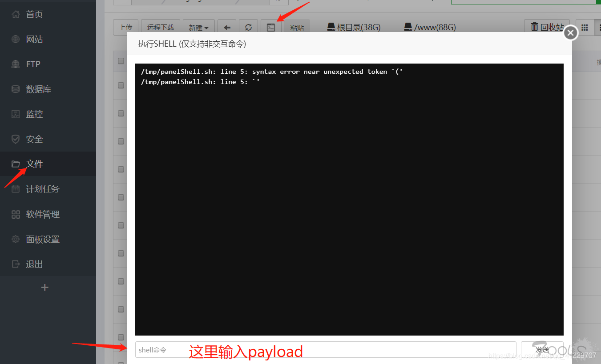Viewport: 601px width, 364px height.
Task: Open the /www(88G) disk link
Action: pos(430,27)
